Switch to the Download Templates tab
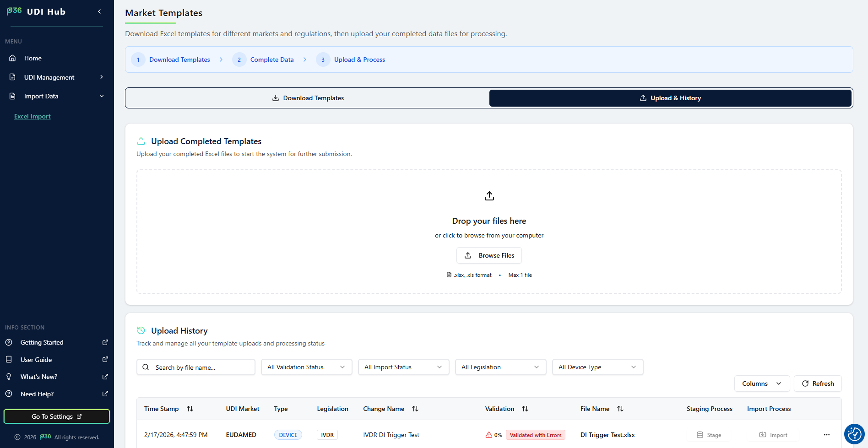Screen dimensions: 868x448 (x=308, y=98)
